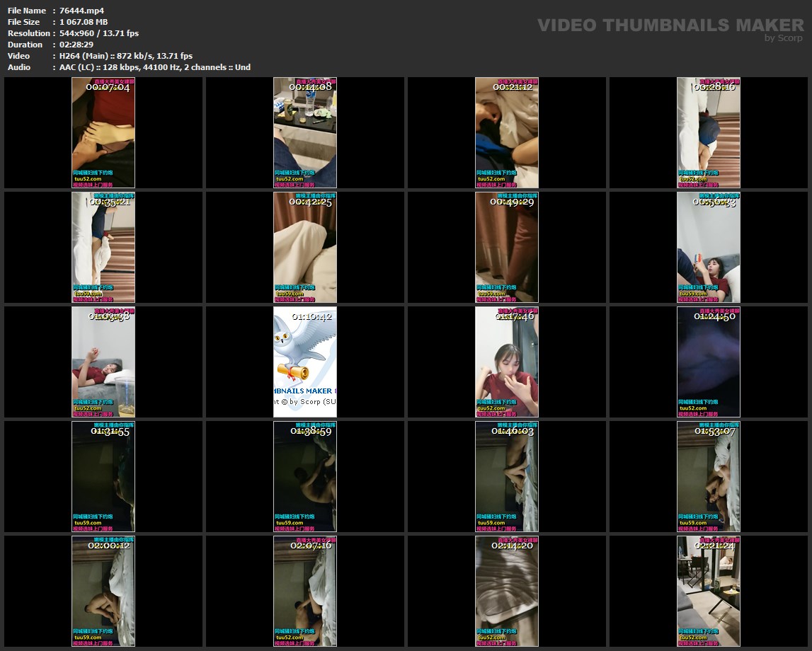Open the thumbnail timestamped 00:49:29

(x=507, y=248)
